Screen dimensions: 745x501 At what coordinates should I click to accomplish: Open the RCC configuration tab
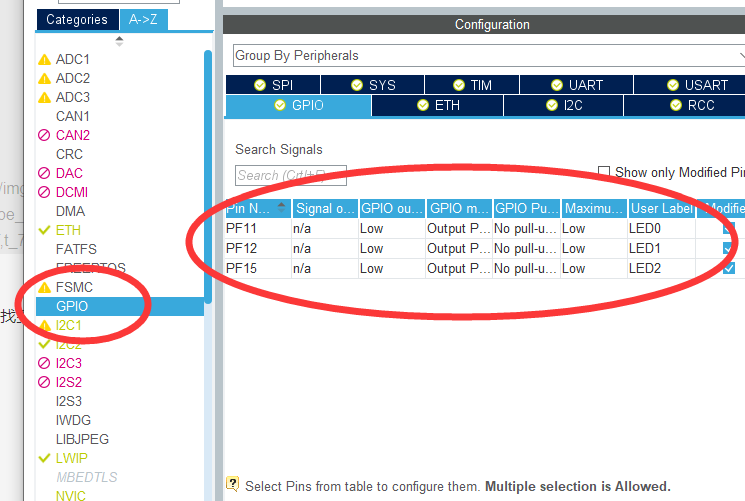[x=684, y=105]
